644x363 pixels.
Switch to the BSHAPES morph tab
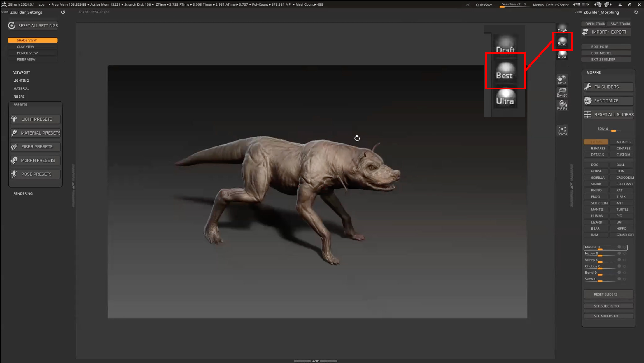point(598,148)
